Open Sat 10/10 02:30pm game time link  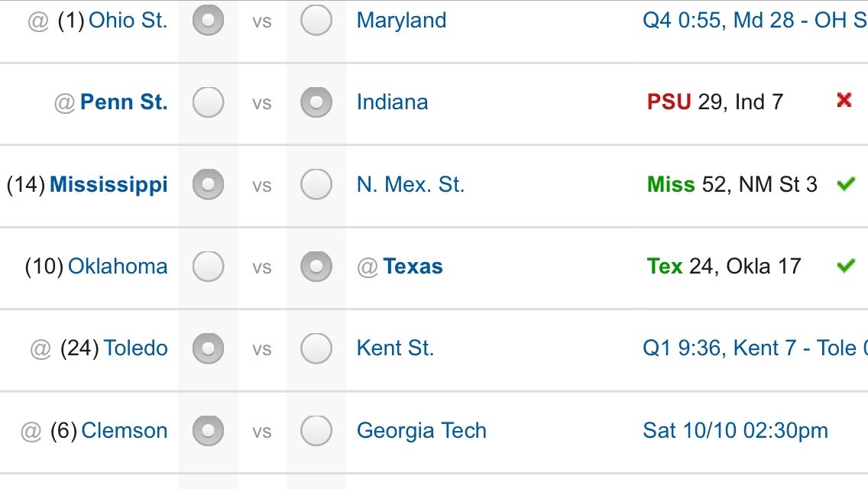click(x=735, y=430)
